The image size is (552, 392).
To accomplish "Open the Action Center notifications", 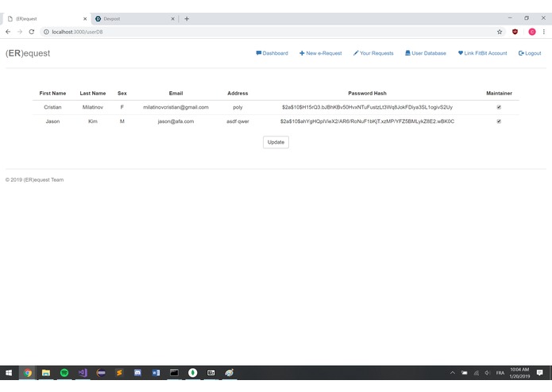I will click(539, 373).
